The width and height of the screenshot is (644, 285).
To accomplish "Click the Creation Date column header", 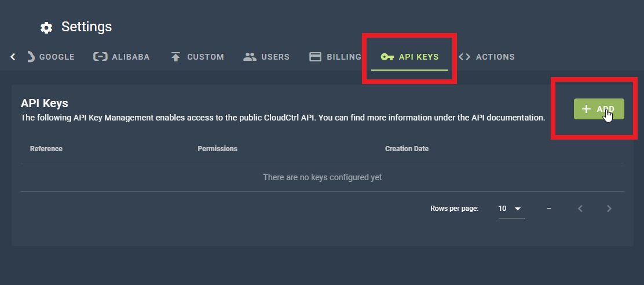I will [407, 149].
